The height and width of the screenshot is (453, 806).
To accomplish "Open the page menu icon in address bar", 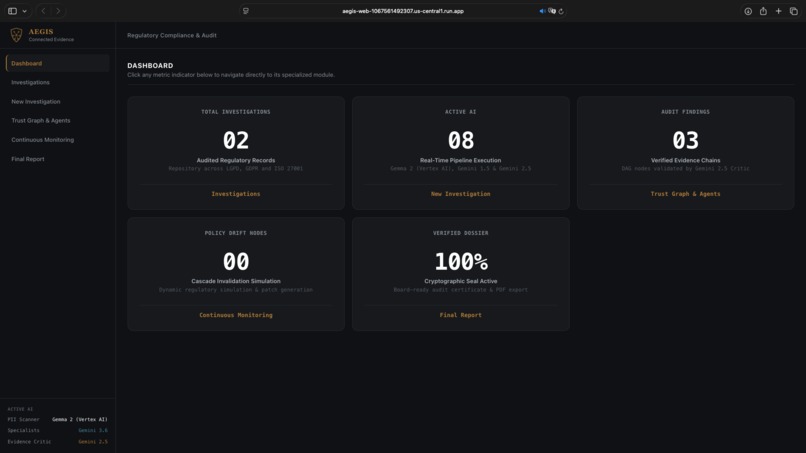I will (246, 11).
